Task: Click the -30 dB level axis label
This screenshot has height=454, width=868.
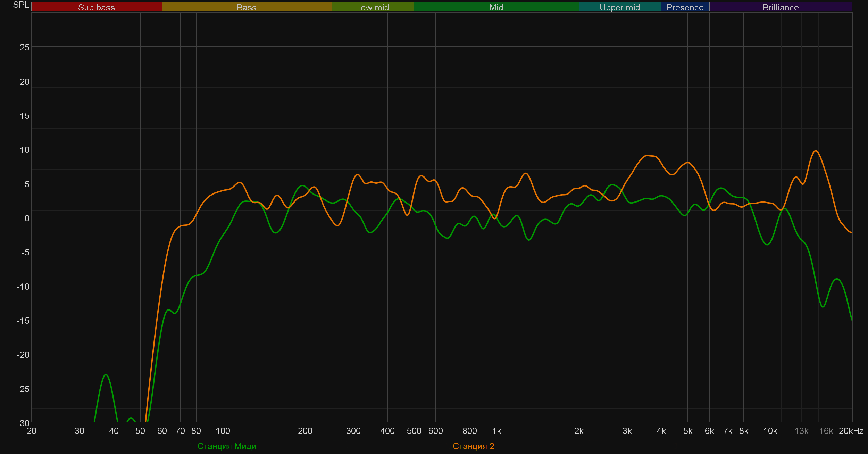Action: 23,423
